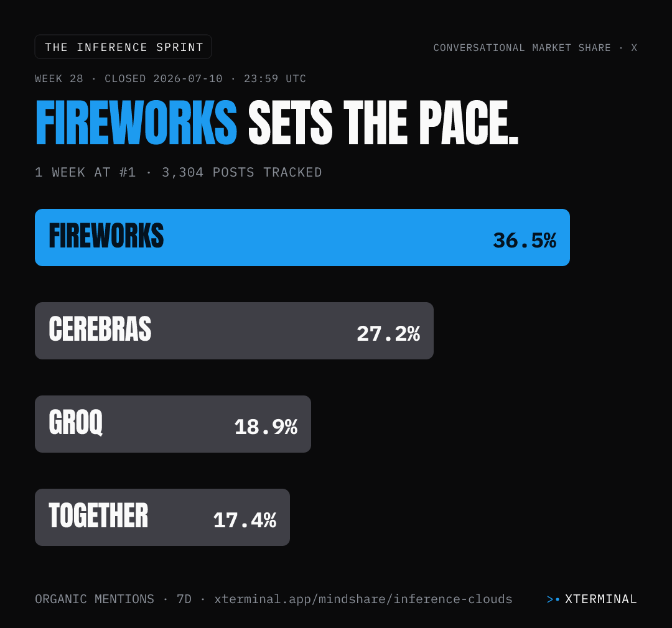Click the 18.9% value on Groq
The width and height of the screenshot is (672, 628).
[x=266, y=427]
